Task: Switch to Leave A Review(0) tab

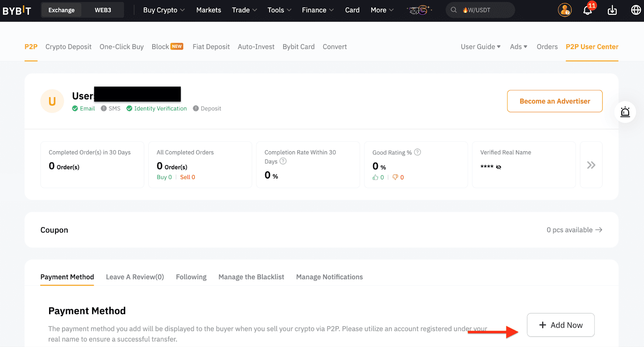Action: 135,277
